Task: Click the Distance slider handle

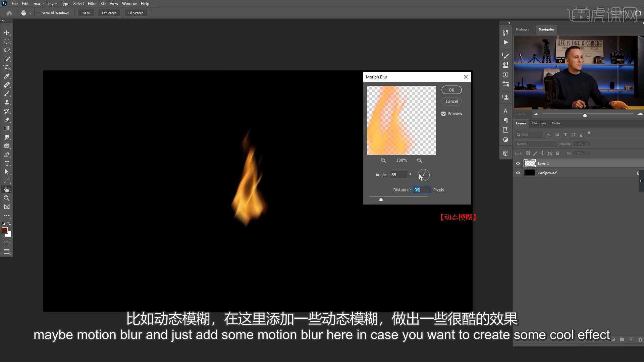Action: 381,199
